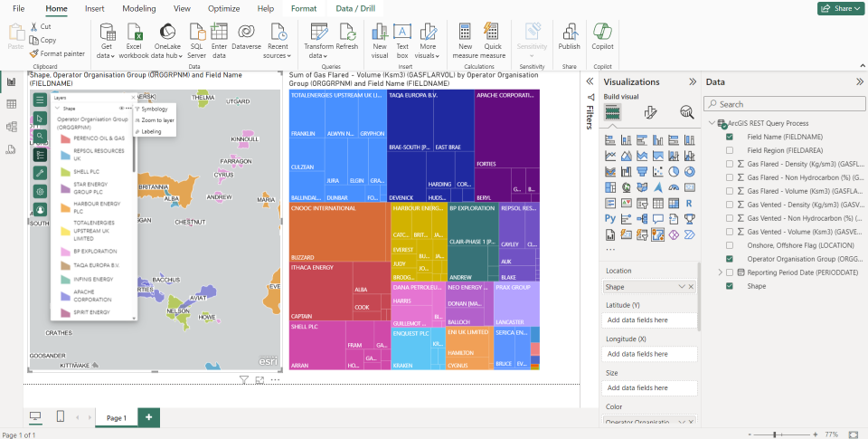Viewport: 868px width, 439px height.
Task: Check the Onshore, Offshore Flag field
Action: click(x=730, y=245)
